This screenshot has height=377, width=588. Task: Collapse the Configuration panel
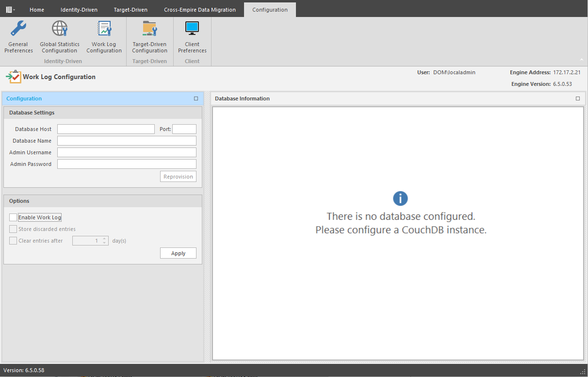click(x=196, y=98)
